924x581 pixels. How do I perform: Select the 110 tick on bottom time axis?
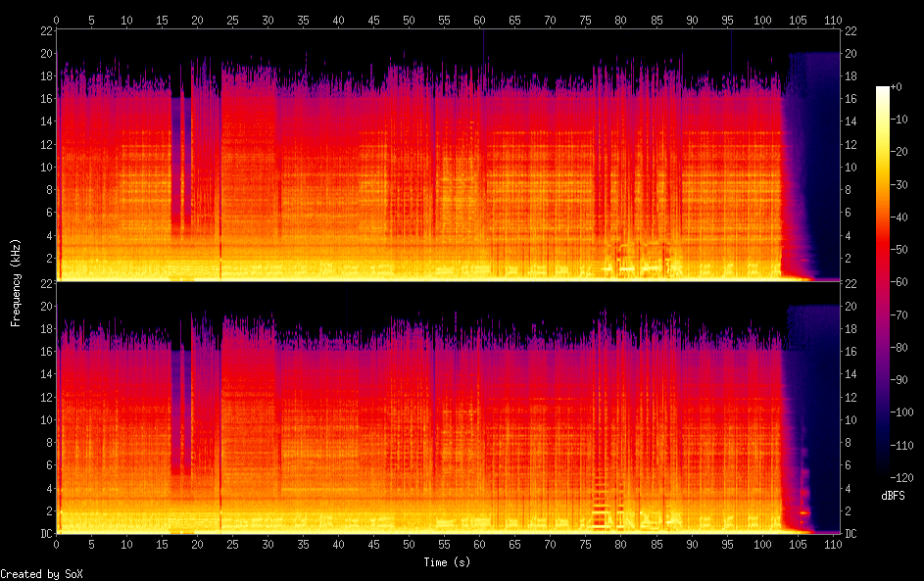(834, 544)
